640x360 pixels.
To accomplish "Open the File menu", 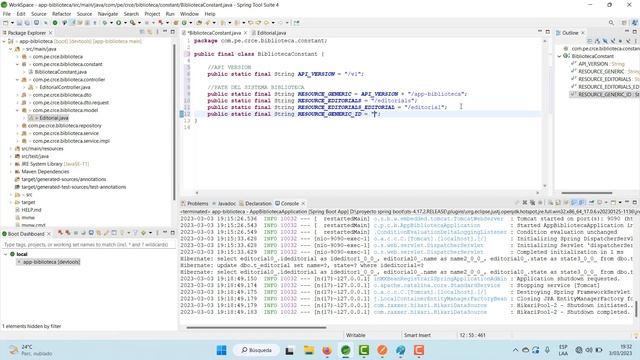I will point(7,14).
